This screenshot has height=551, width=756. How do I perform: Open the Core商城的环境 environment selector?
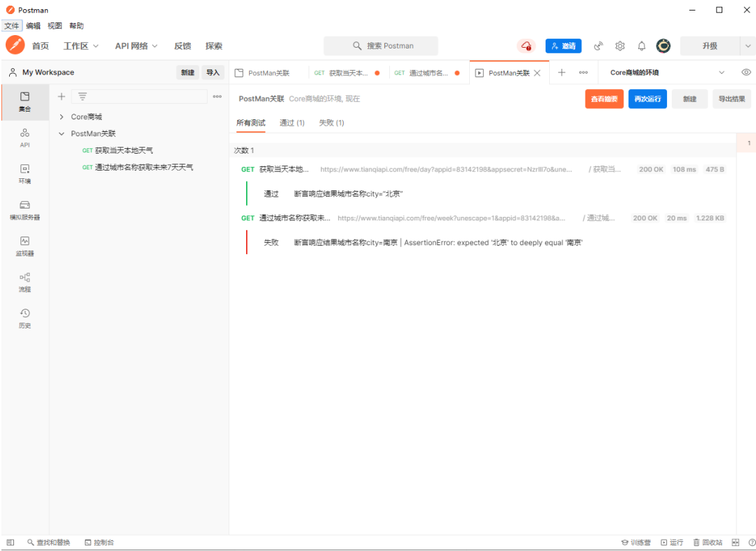(667, 72)
